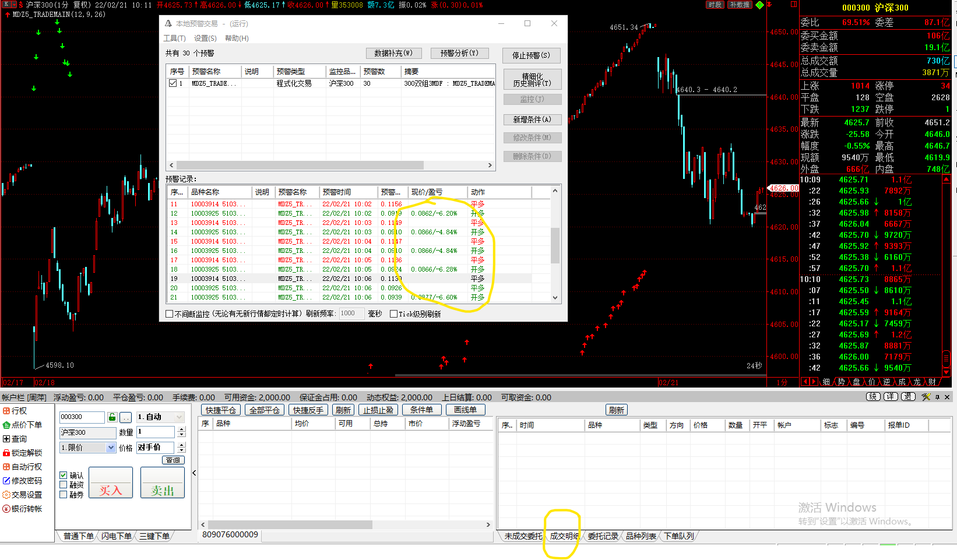Open 交易设置 gear settings entry
Image resolution: width=957 pixels, height=560 pixels.
tap(22, 495)
